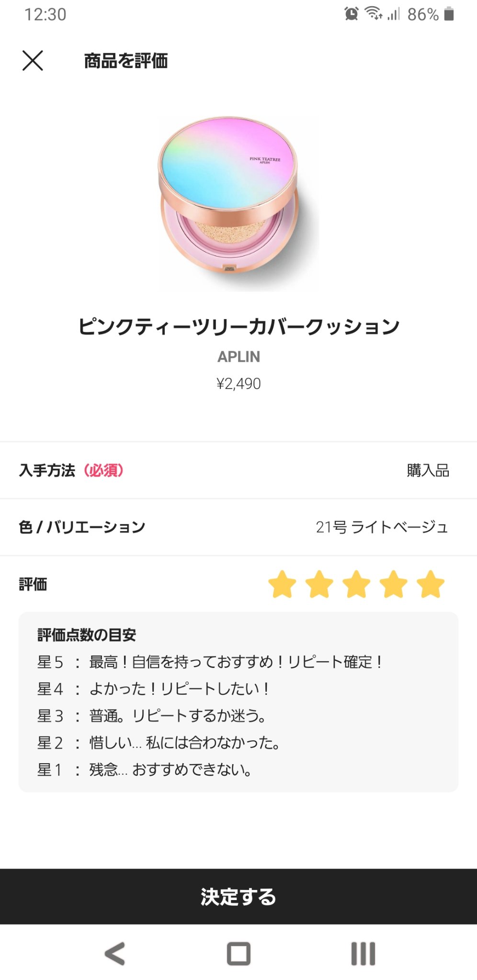Tap the ピンクティーツリーカバークッション product title

(x=238, y=326)
